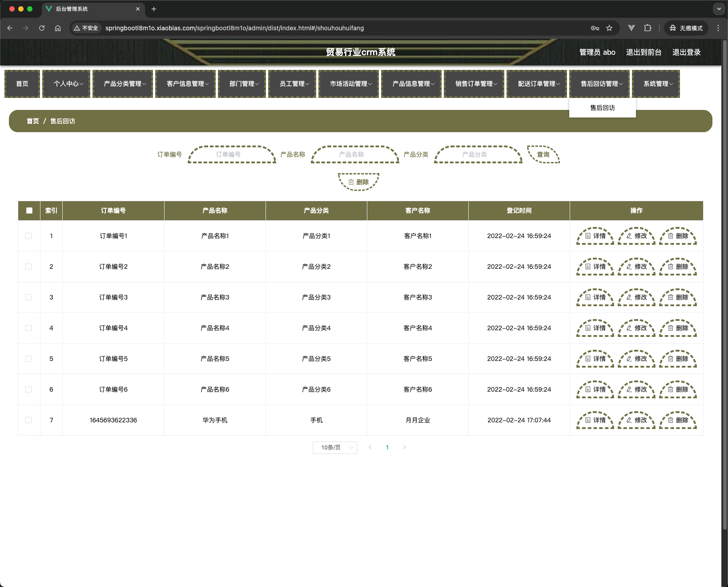728x587 pixels.
Task: Click 删除 for 订单编号1
Action: (678, 236)
